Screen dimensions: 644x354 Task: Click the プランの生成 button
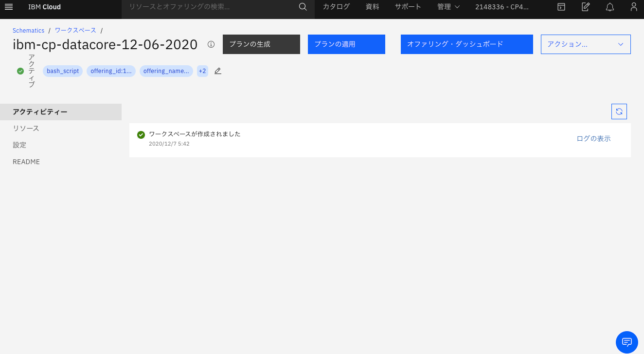(x=262, y=44)
